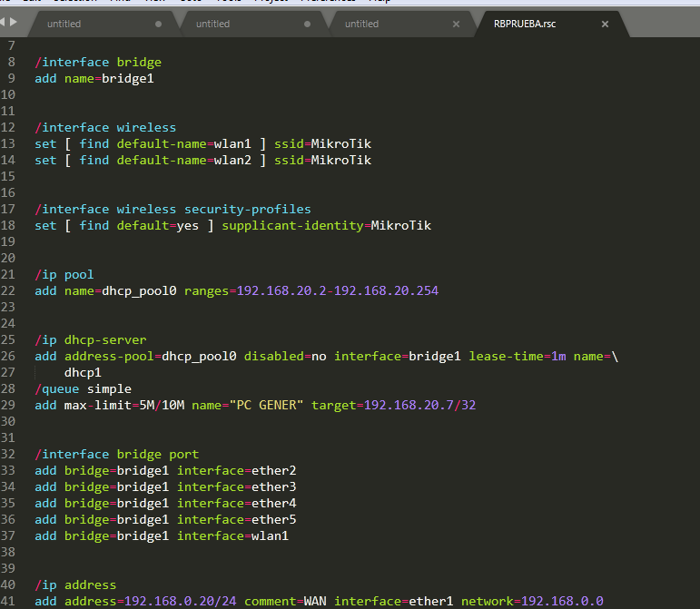Image resolution: width=700 pixels, height=609 pixels.
Task: Click the unsaved dot on second untitled tab
Action: point(308,24)
